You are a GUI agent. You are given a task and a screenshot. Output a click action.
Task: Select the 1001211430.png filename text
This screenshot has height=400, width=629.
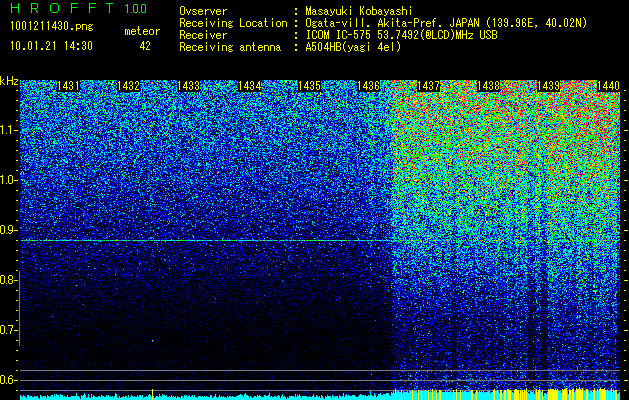pos(52,26)
